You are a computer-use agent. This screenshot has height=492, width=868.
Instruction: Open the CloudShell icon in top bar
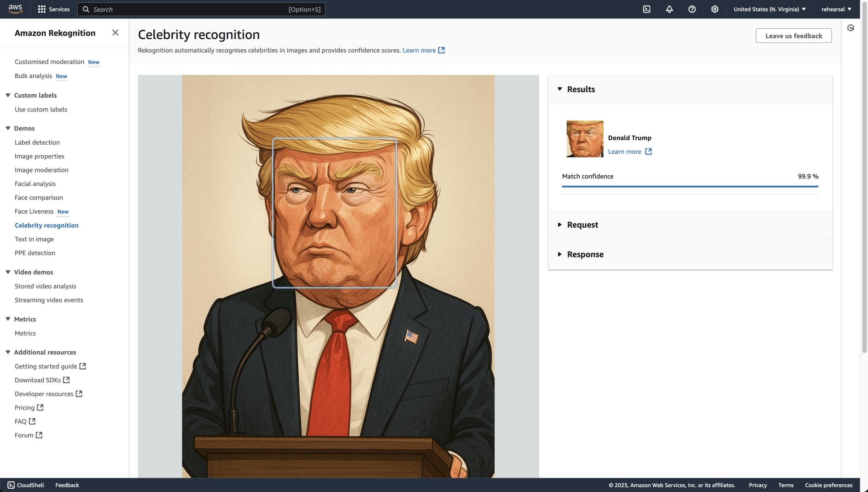pos(647,9)
